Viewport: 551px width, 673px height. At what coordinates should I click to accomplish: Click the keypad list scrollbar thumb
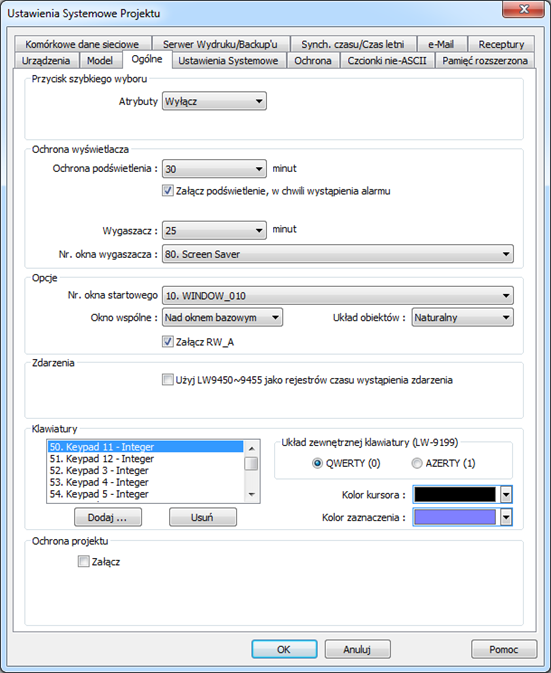251,464
